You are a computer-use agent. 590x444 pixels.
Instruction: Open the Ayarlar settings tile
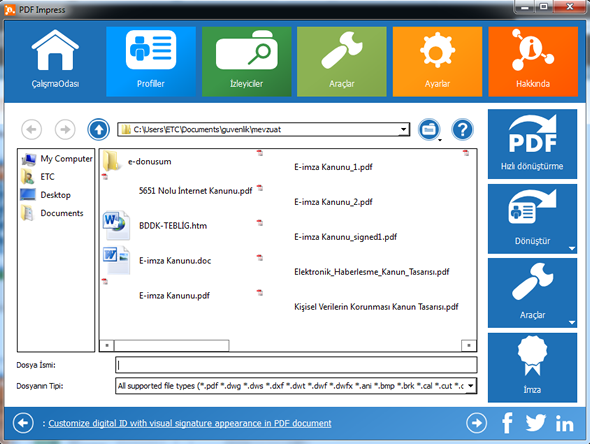click(437, 61)
